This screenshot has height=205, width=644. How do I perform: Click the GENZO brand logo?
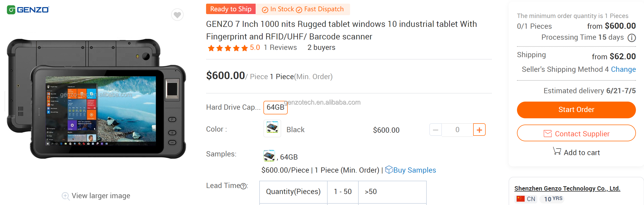pos(28,10)
